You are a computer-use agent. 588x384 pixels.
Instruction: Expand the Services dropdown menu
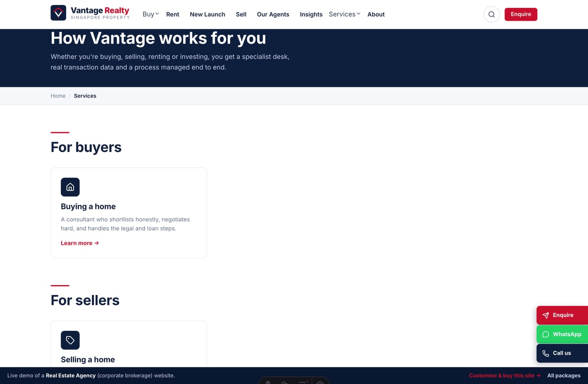[345, 14]
